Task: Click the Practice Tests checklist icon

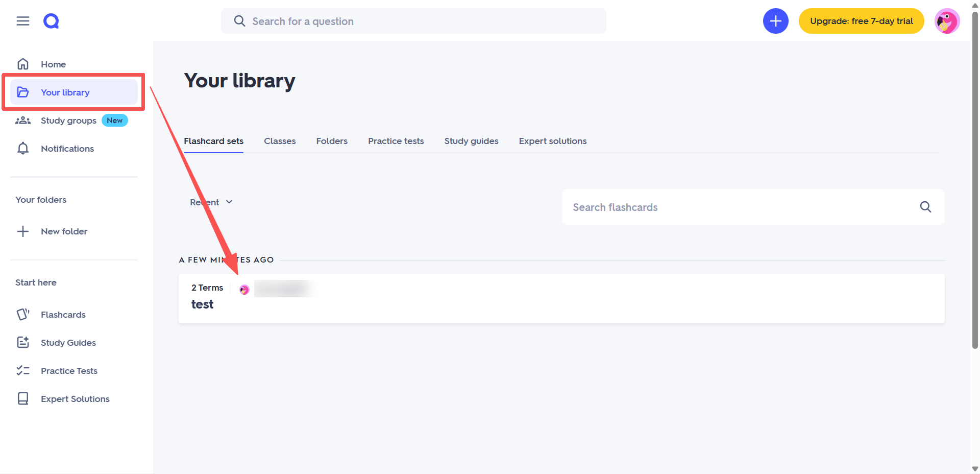Action: pos(23,370)
